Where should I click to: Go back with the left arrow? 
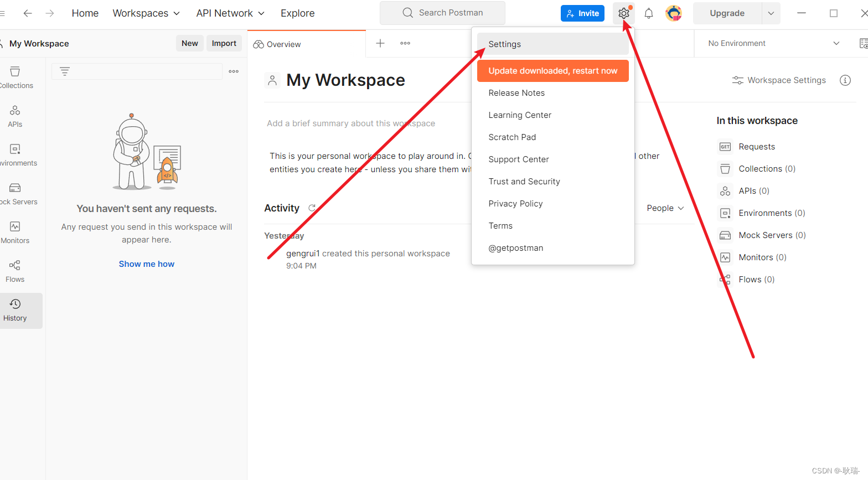[28, 13]
